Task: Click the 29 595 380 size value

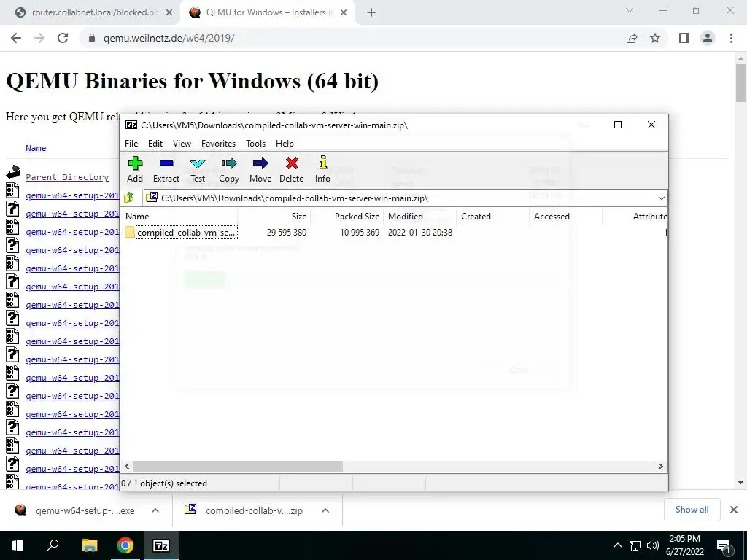Action: click(x=287, y=233)
